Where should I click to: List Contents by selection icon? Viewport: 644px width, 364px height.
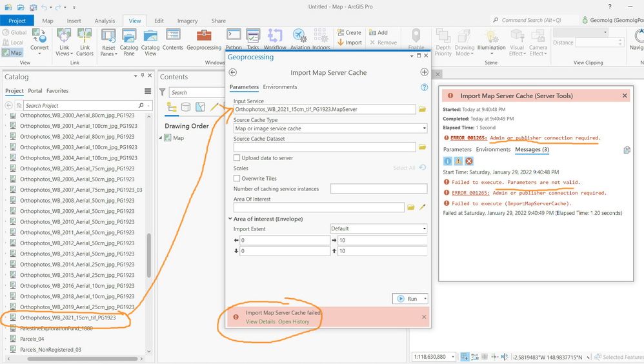(x=200, y=107)
